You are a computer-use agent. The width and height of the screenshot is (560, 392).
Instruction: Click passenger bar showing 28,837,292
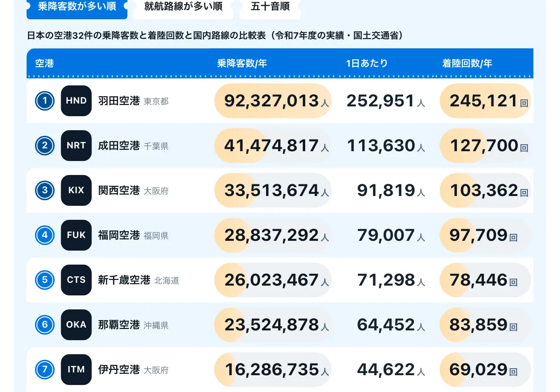pos(273,235)
